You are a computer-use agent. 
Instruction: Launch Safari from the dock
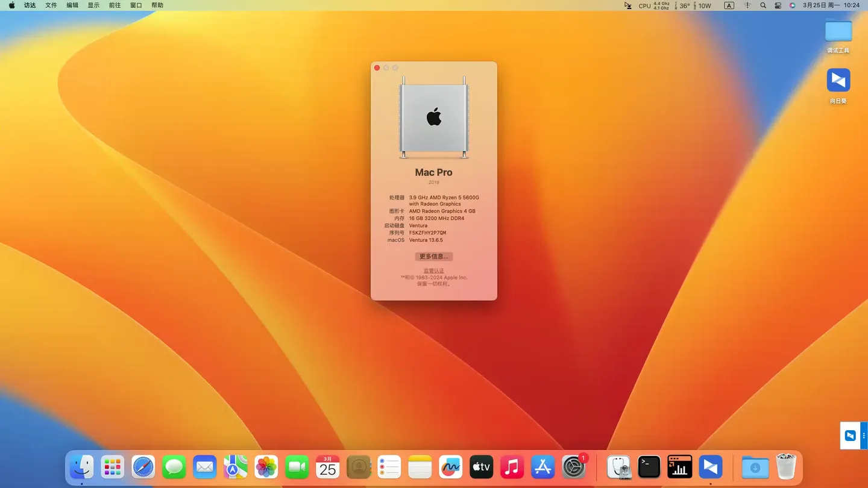click(143, 467)
